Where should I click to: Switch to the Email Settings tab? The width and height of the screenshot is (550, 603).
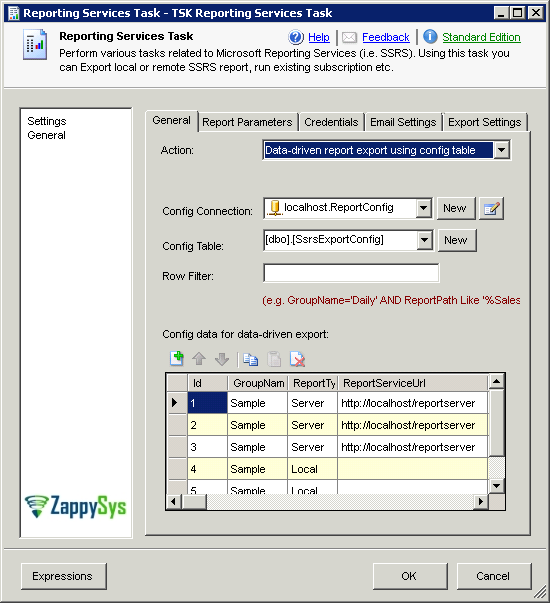tap(403, 122)
